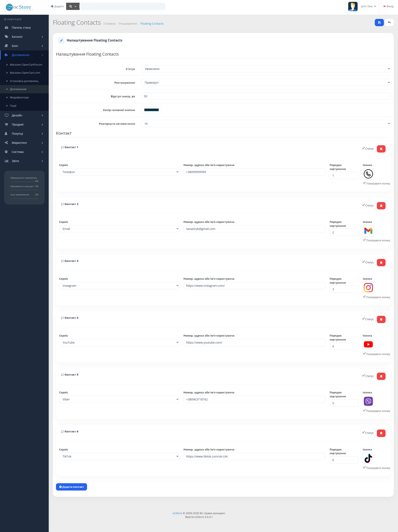Expand the Маркетинг sidebar menu
The image size is (398, 532).
pyautogui.click(x=24, y=143)
